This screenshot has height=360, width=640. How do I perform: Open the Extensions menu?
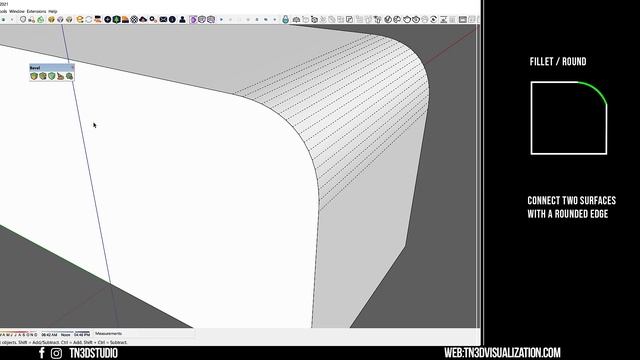(36, 11)
